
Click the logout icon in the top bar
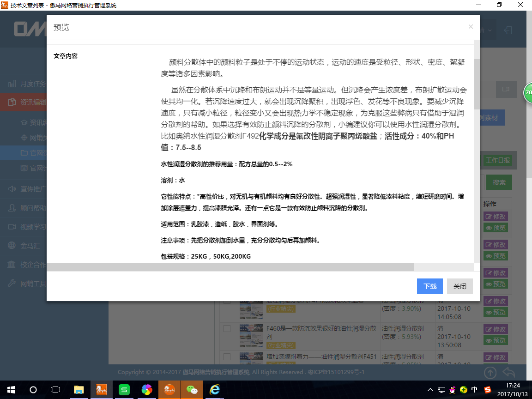tap(508, 29)
